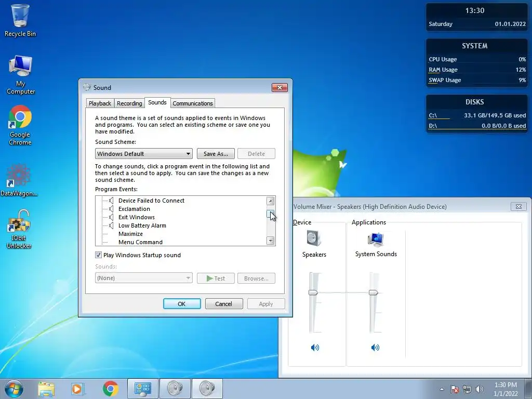Select the Menu Command program event
This screenshot has height=399, width=532.
(140, 242)
